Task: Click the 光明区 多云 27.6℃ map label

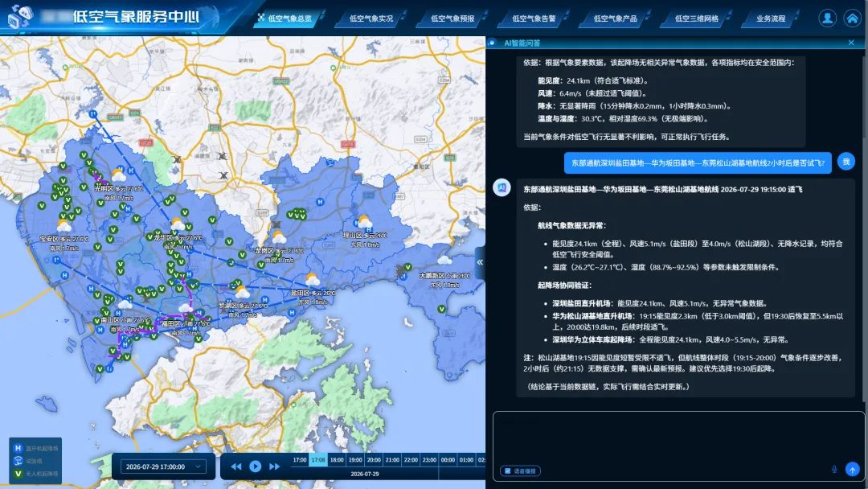Action: coord(118,188)
